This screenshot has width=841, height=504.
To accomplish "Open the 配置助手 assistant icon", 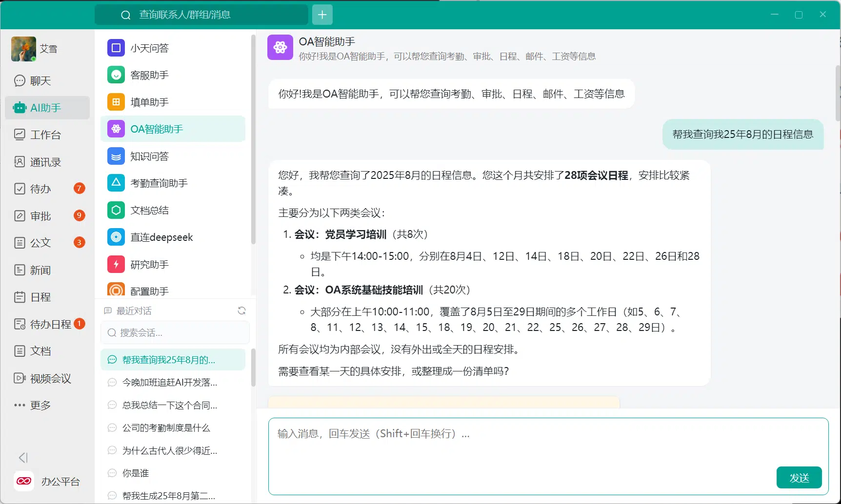I will tap(116, 290).
